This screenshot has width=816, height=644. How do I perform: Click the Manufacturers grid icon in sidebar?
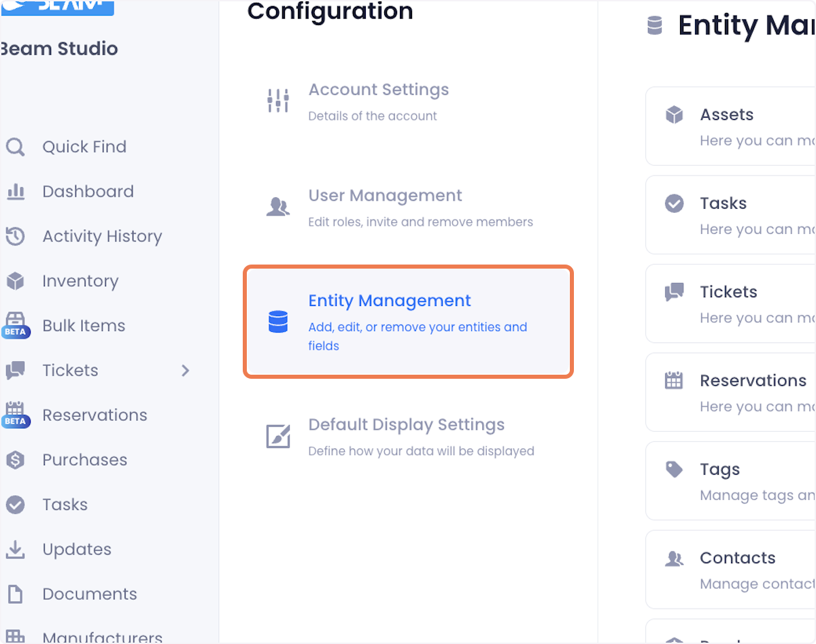coord(15,637)
